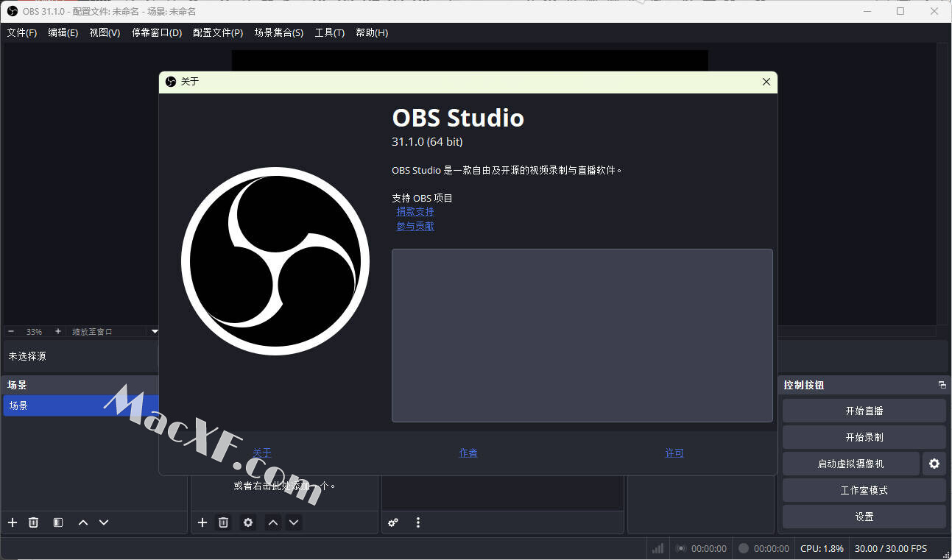Open the 配置文件(P) menu
Image resolution: width=952 pixels, height=560 pixels.
[218, 33]
